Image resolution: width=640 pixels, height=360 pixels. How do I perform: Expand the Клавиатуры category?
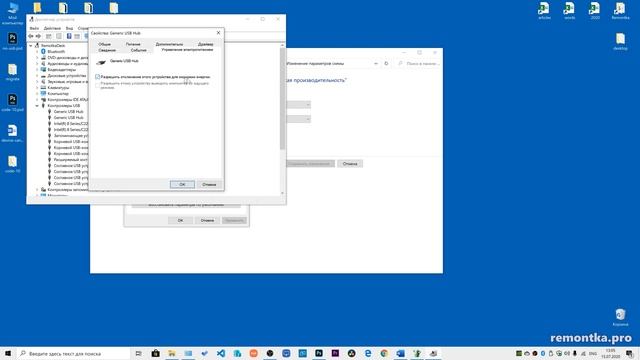pyautogui.click(x=37, y=87)
